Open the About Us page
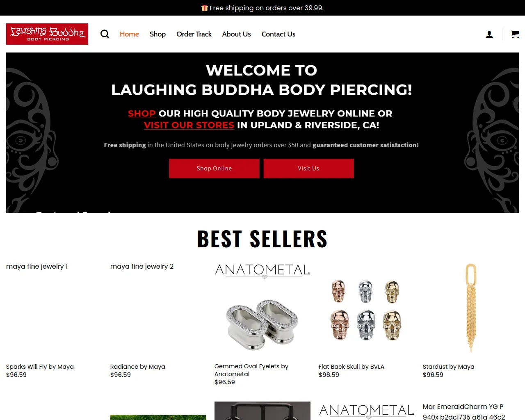This screenshot has width=525, height=420. (236, 34)
